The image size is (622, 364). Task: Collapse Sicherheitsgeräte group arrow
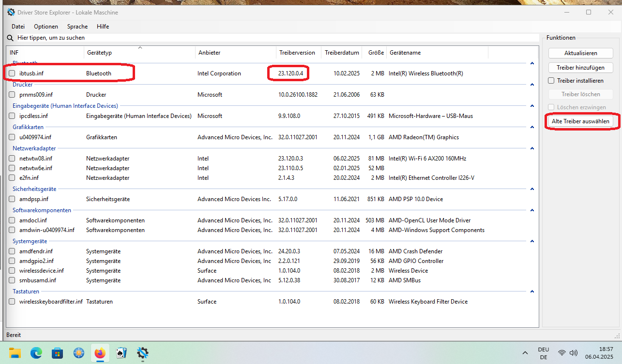click(532, 189)
